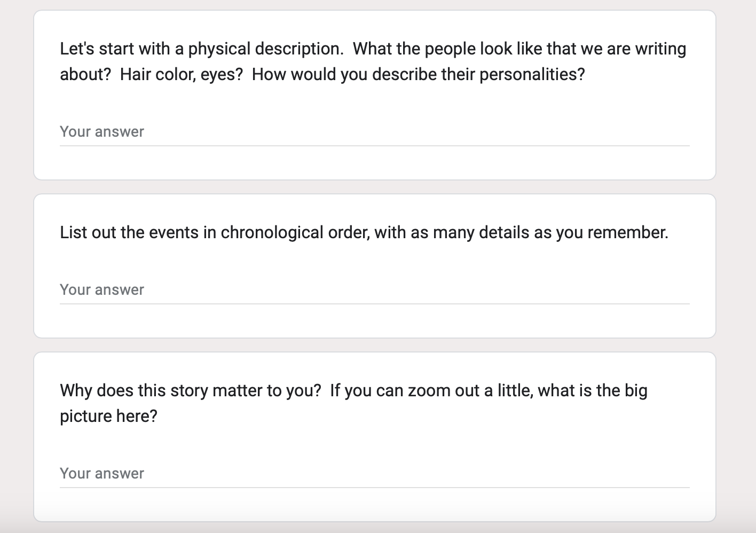Viewport: 756px width, 533px height.
Task: Click the 'Let's start with a physical description' question text
Action: coord(373,61)
